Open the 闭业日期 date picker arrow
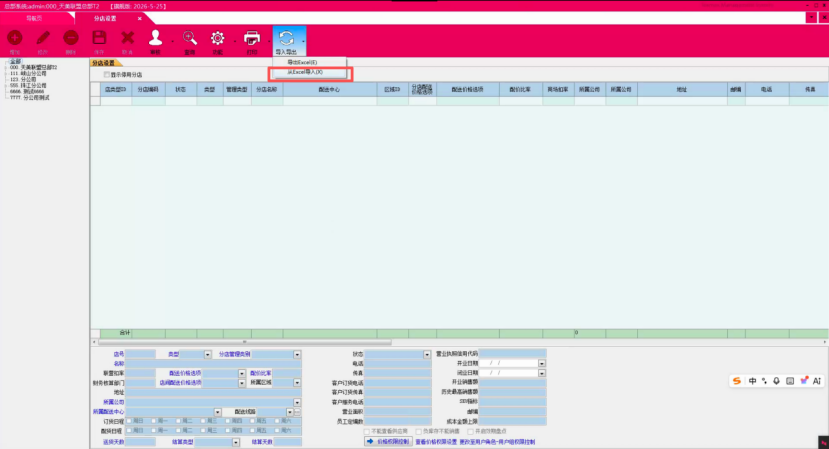Image resolution: width=829 pixels, height=449 pixels. pyautogui.click(x=542, y=373)
